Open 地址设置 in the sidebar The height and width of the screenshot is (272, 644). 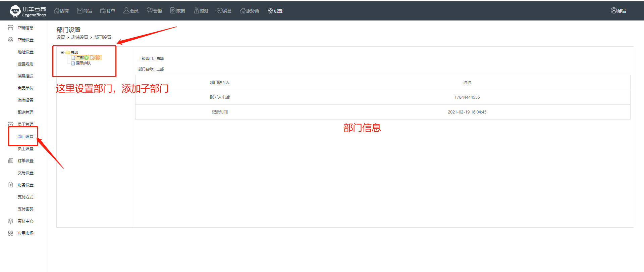25,52
